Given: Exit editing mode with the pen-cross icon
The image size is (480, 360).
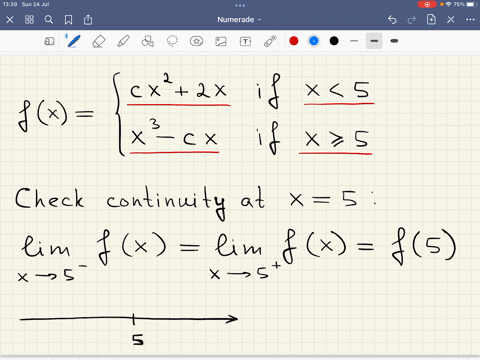Looking at the screenshot, I should tap(451, 20).
